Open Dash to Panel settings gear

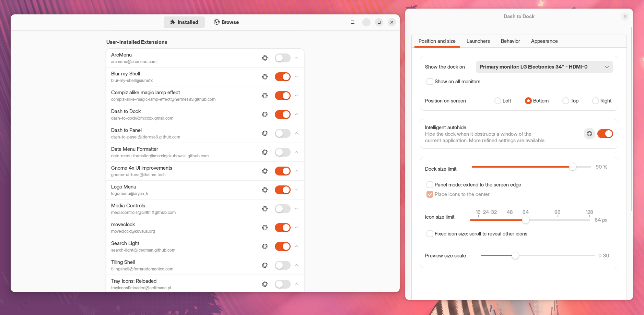click(x=265, y=133)
